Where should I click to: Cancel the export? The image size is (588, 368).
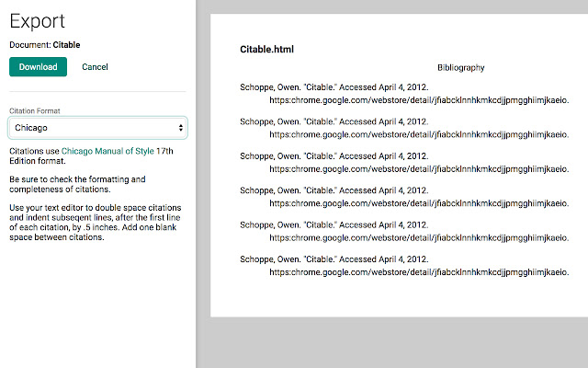coord(95,66)
